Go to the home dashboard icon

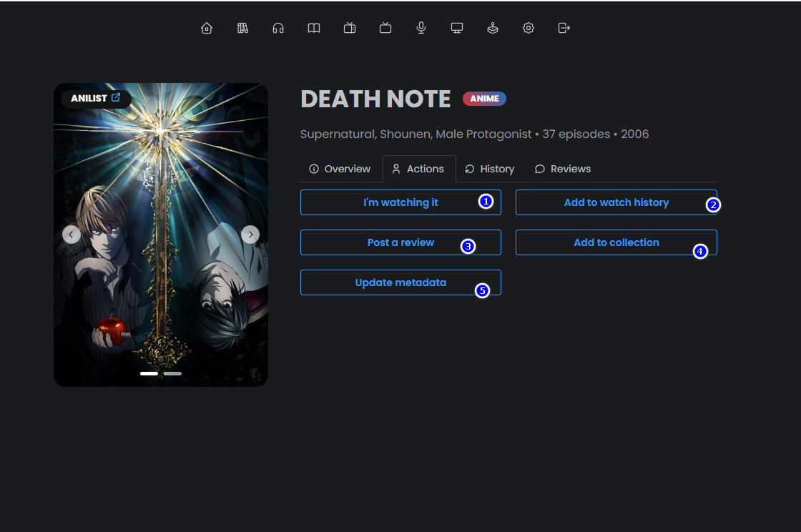coord(207,28)
